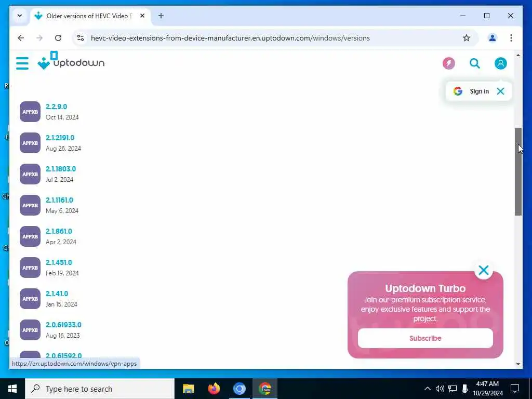The image size is (532, 399).
Task: Open the Uptodown hamburger menu
Action: click(x=22, y=63)
